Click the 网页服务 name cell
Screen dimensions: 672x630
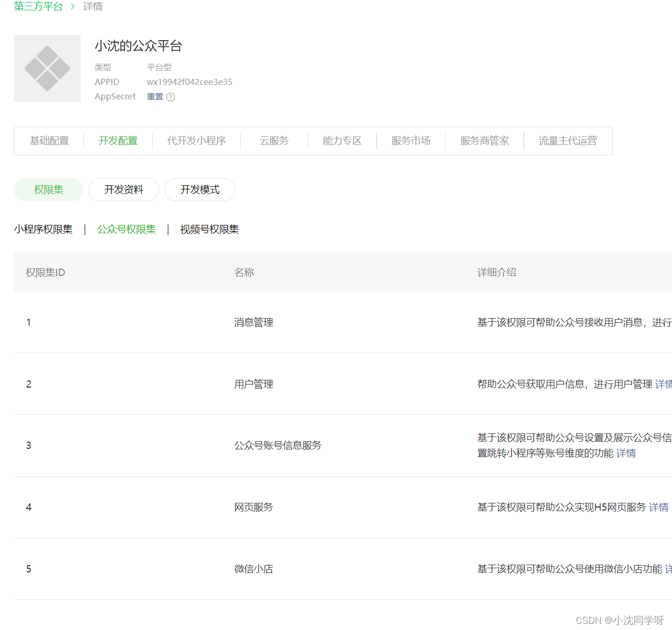pyautogui.click(x=254, y=507)
